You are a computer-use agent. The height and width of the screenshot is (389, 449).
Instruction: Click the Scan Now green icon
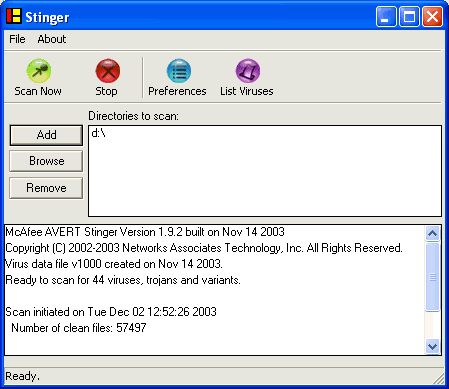(39, 71)
